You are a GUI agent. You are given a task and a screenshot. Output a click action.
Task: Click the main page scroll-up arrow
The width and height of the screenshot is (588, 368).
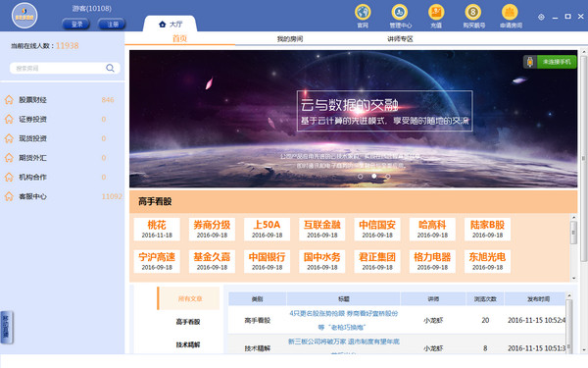point(583,51)
